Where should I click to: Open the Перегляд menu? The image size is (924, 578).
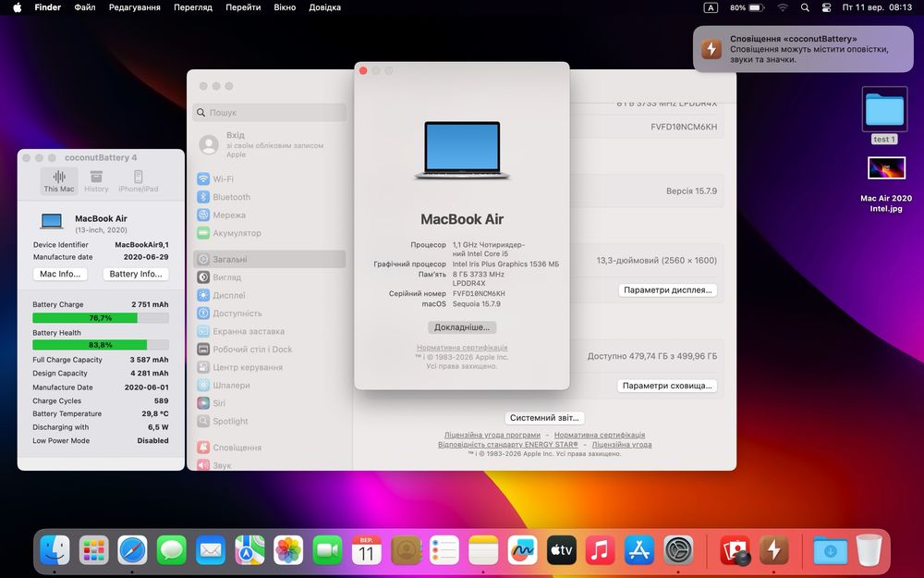(x=193, y=7)
